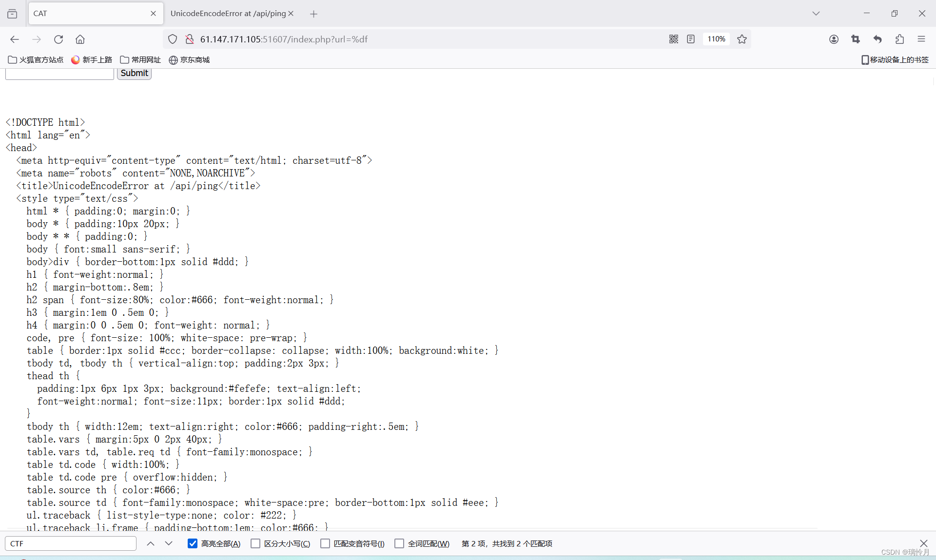
Task: Click the find bar CTF search field
Action: 71,543
